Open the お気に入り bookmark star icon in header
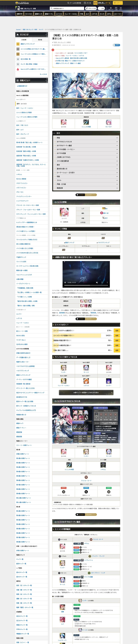Viewport: 138px width, 644px height. pyautogui.click(x=111, y=8)
